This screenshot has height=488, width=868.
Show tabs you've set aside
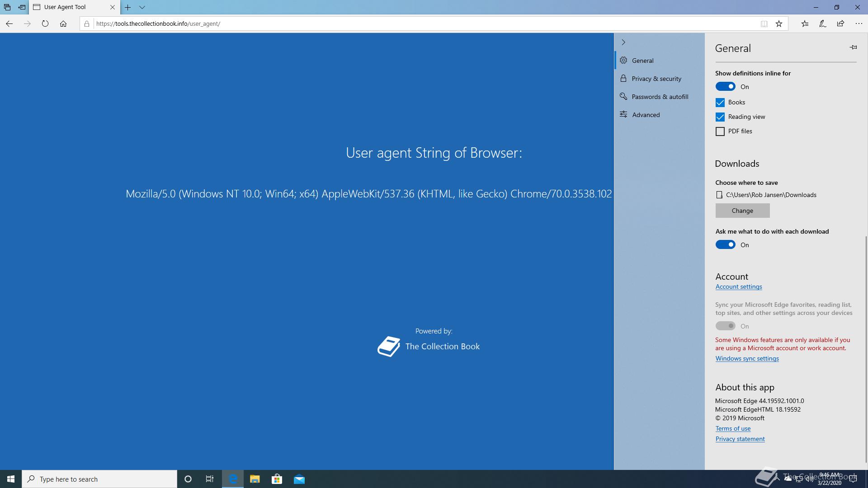click(x=7, y=7)
